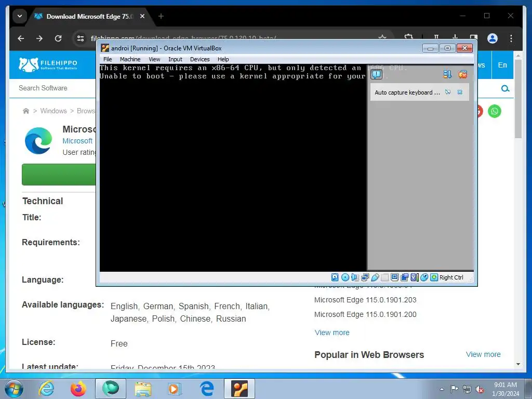The width and height of the screenshot is (532, 399).
Task: Click the Right Ctrl host key label
Action: click(451, 277)
